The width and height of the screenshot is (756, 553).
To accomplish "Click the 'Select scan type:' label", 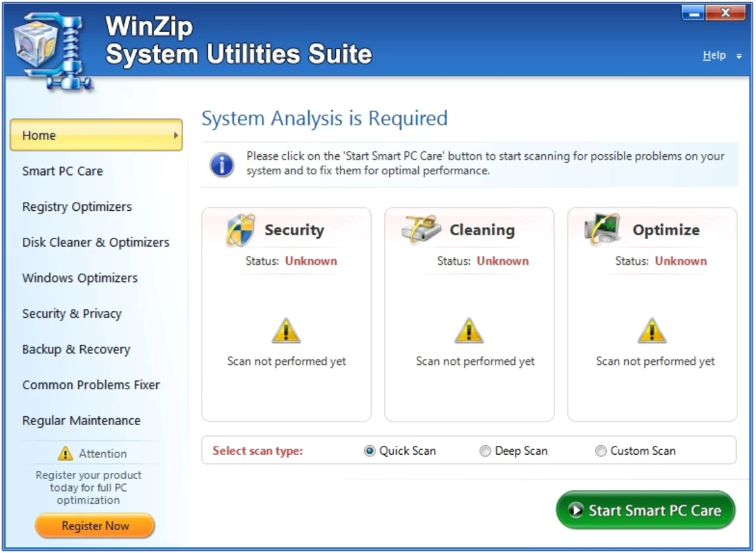I will pos(258,451).
